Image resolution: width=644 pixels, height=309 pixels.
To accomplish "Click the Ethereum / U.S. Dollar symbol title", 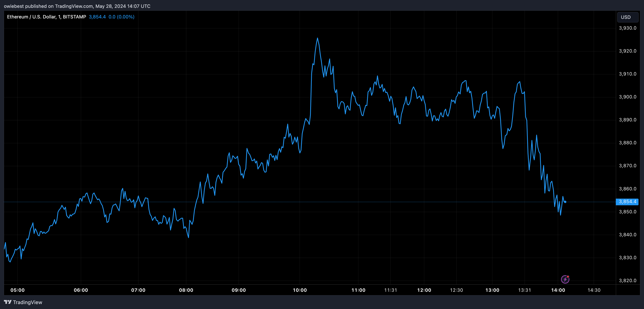I will 46,17.
